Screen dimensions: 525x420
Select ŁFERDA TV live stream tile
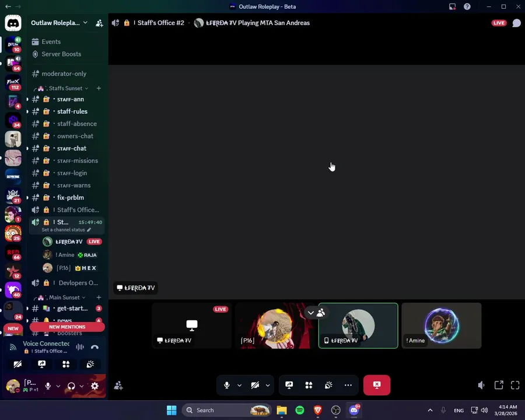191,325
